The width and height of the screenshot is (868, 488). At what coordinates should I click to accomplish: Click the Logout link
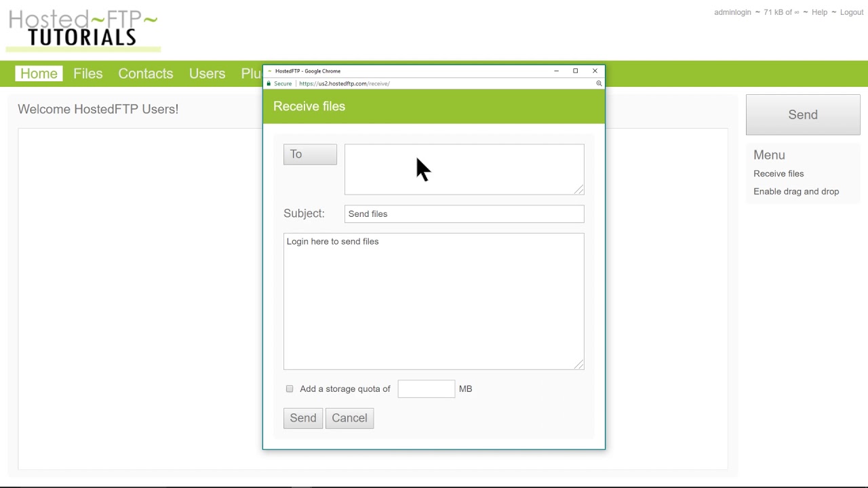(852, 12)
